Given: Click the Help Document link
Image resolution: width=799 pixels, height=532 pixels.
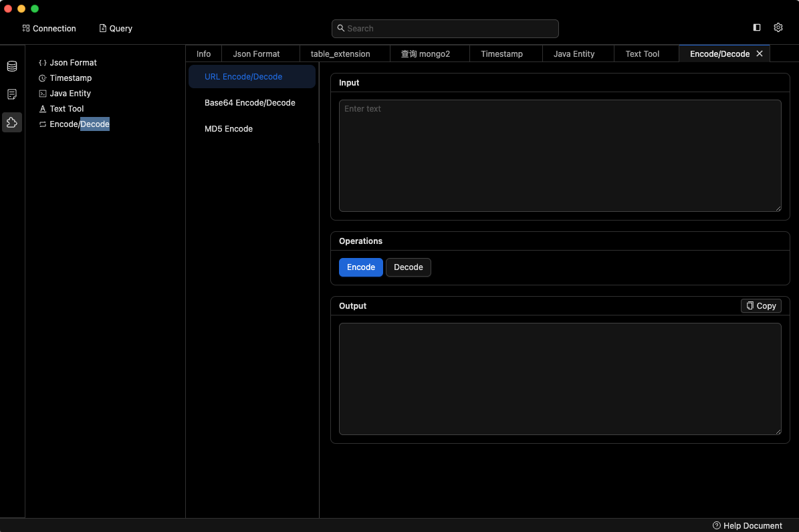Looking at the screenshot, I should coord(748,525).
